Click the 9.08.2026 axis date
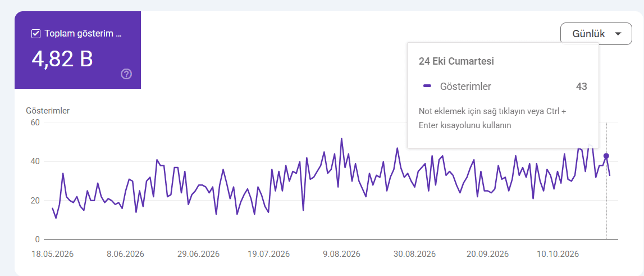The width and height of the screenshot is (644, 276). pyautogui.click(x=342, y=254)
